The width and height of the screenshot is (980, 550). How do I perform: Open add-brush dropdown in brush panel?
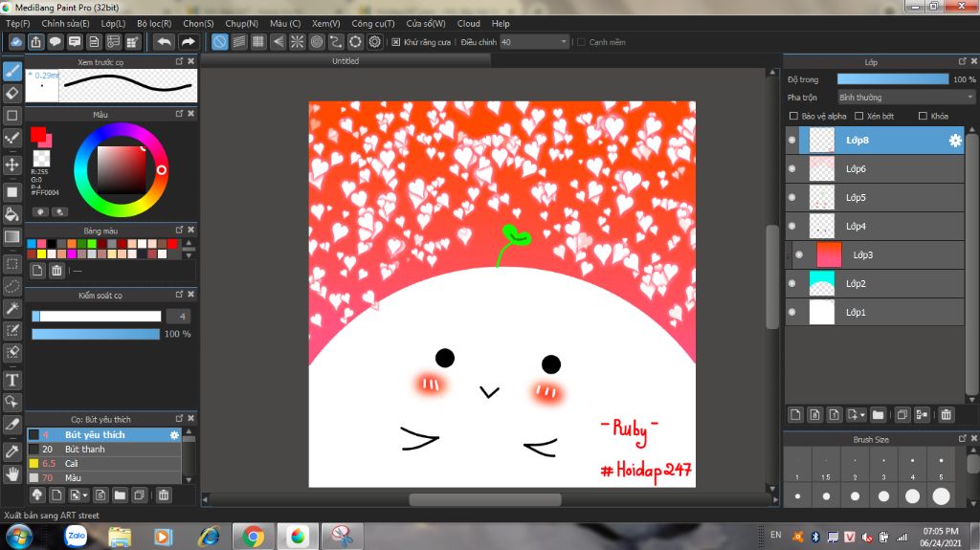point(85,495)
